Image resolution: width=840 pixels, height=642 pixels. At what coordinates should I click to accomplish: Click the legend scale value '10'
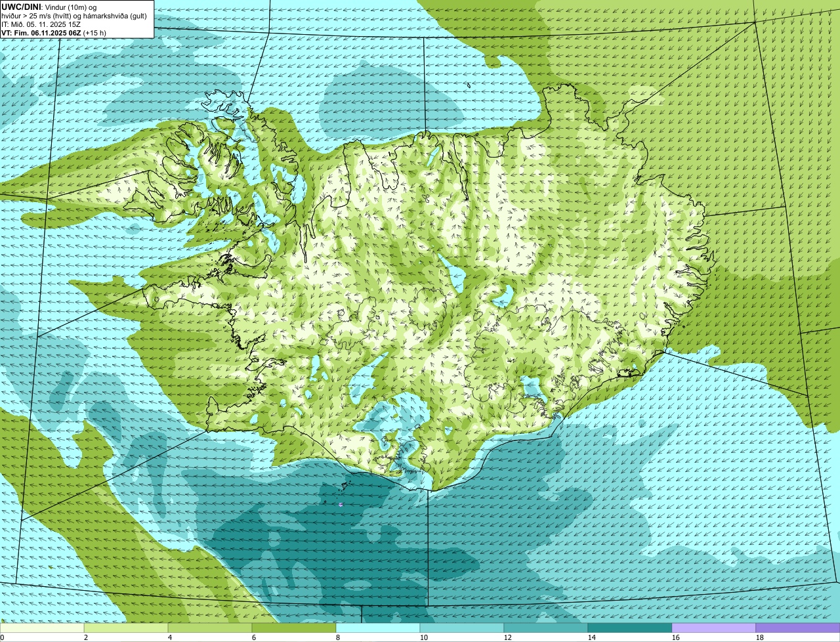point(424,637)
